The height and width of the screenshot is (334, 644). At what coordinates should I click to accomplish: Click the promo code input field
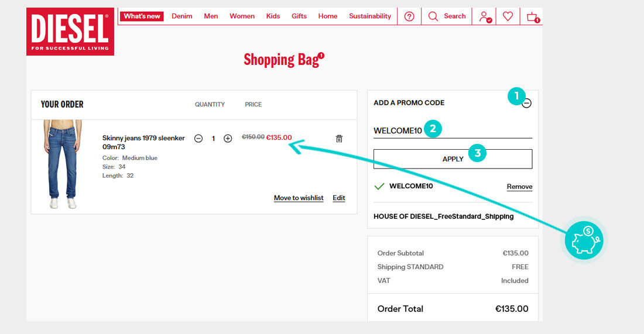(453, 130)
